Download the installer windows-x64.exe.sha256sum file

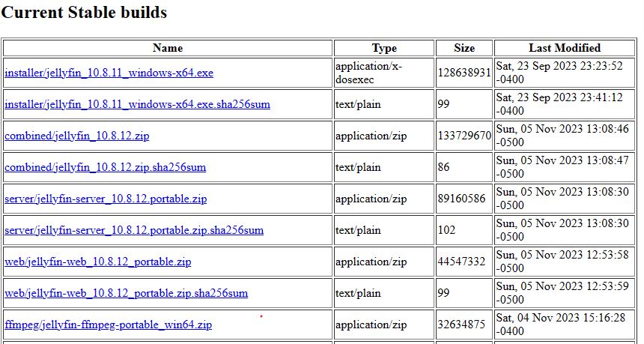tap(137, 105)
